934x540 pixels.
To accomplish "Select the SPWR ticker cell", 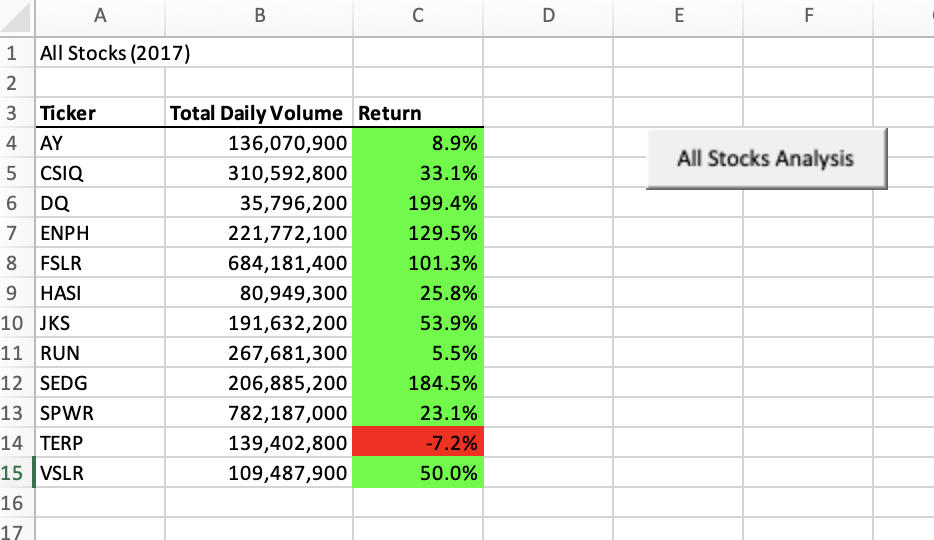I will (x=100, y=413).
